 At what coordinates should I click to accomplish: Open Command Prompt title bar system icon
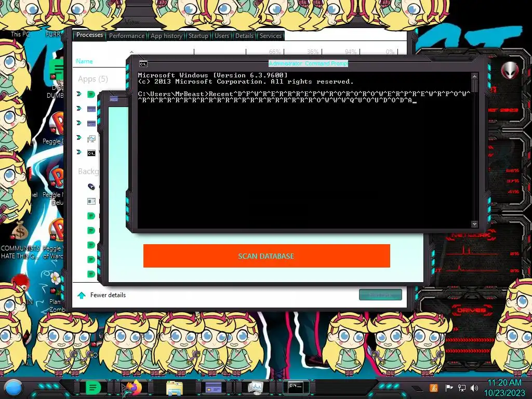click(x=143, y=64)
